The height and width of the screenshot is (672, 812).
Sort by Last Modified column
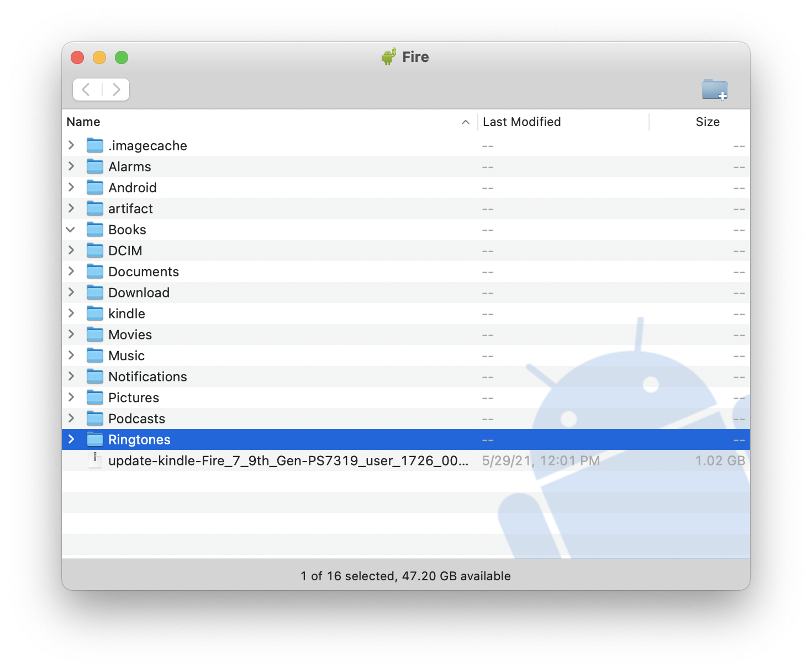click(521, 122)
